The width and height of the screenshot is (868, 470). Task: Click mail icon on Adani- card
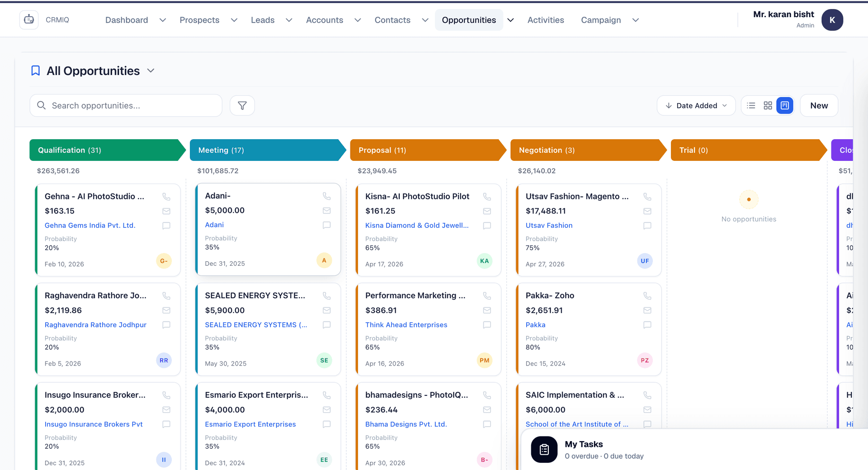tap(327, 211)
